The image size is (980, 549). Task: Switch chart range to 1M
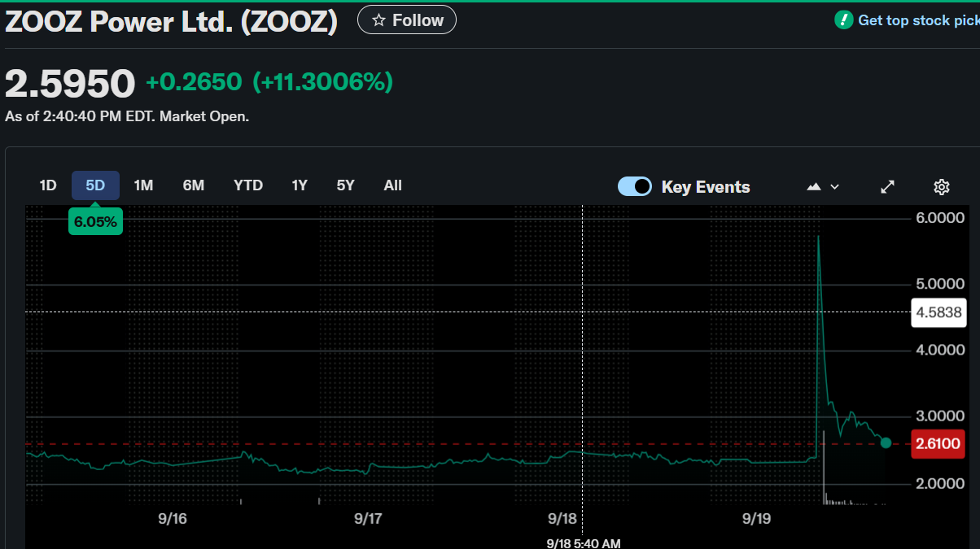point(143,185)
